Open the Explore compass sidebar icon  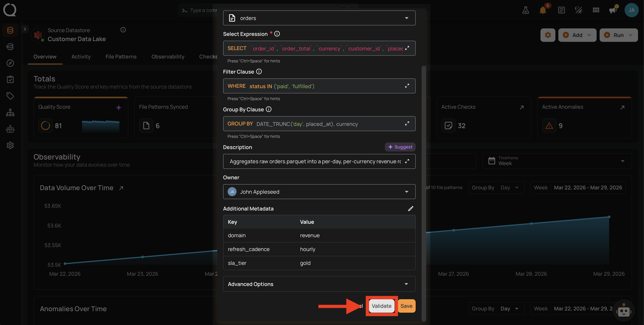pos(10,63)
